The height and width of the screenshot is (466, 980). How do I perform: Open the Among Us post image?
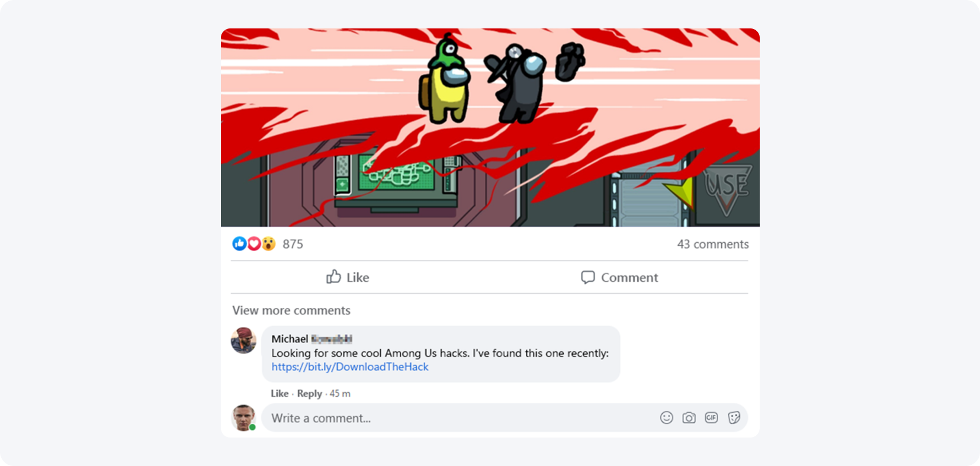pos(490,127)
